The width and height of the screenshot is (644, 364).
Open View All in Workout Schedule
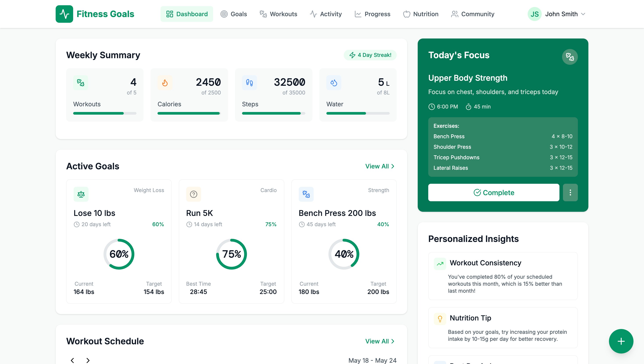point(380,341)
